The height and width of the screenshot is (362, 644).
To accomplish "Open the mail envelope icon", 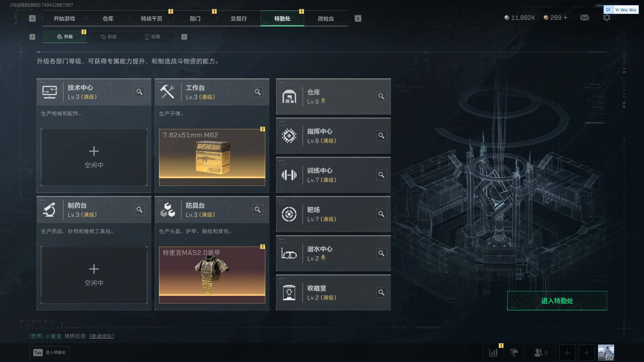I will [584, 17].
